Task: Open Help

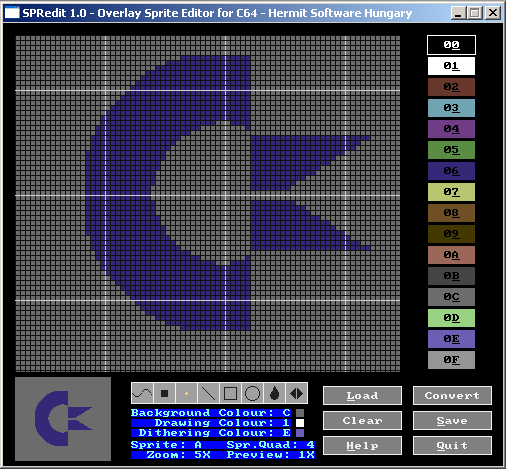Action: pyautogui.click(x=362, y=446)
